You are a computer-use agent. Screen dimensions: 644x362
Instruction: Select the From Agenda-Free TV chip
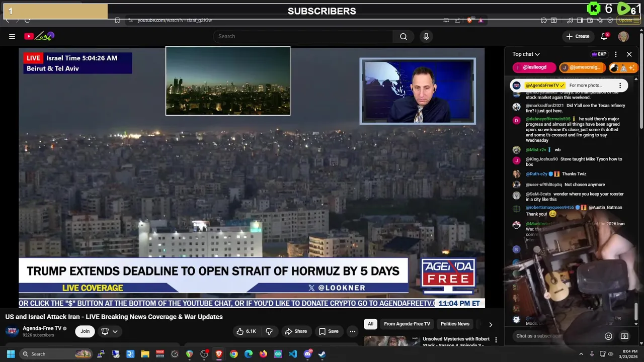[x=407, y=324]
